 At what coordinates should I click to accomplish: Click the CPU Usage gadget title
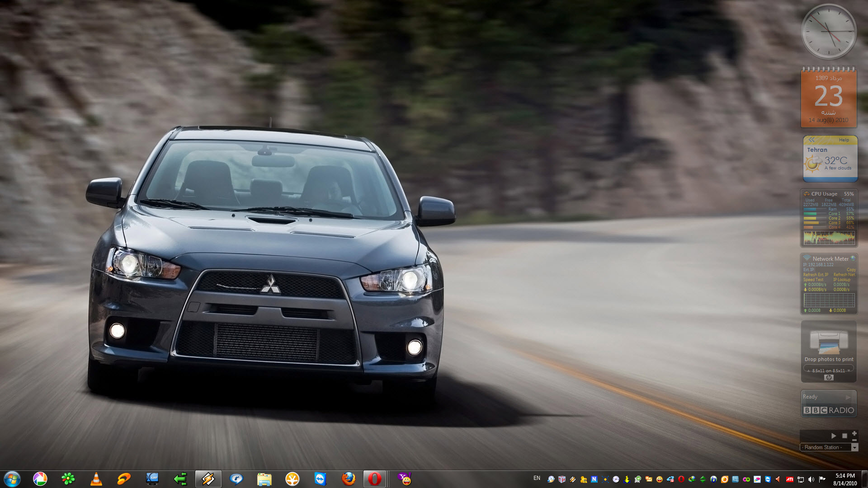click(x=824, y=194)
